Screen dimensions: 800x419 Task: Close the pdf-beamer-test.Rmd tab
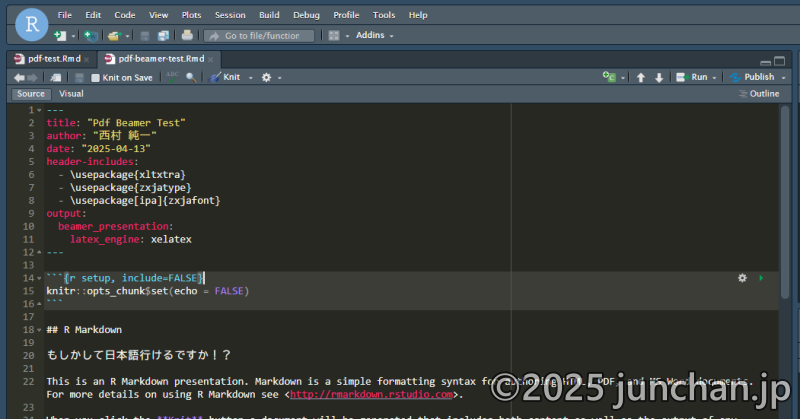211,60
